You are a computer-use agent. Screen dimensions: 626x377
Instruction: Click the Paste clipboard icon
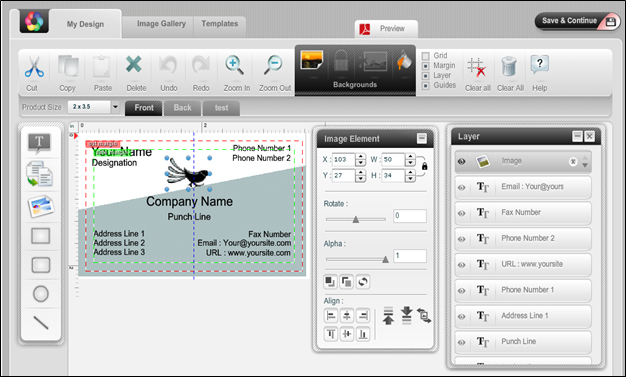(x=101, y=66)
